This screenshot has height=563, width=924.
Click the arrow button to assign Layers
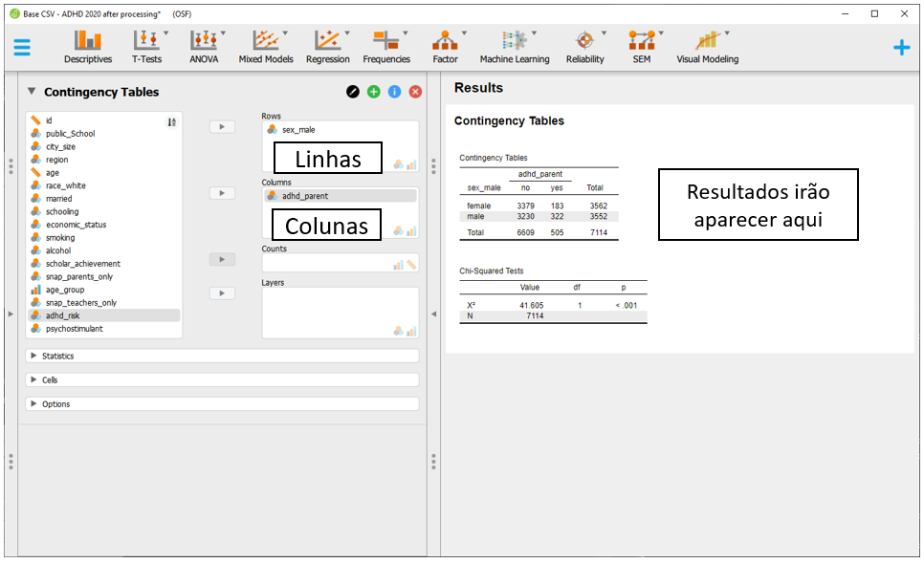222,293
